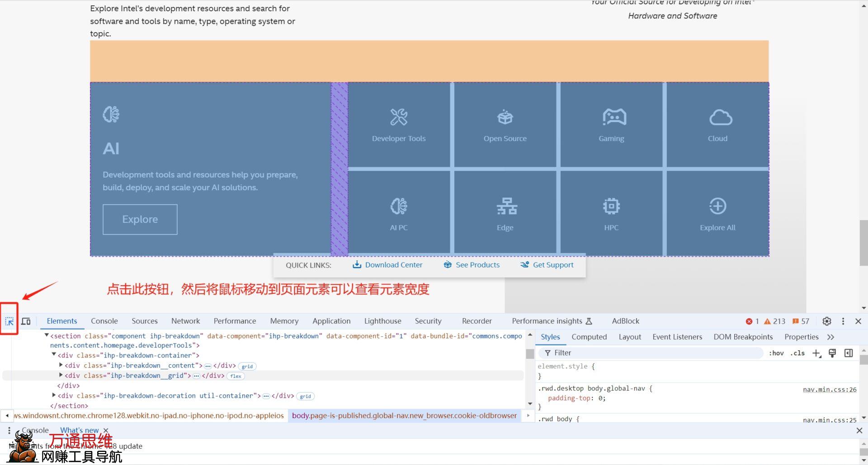Open the customize DevTools three-dot menu
868x465 pixels.
(x=843, y=321)
